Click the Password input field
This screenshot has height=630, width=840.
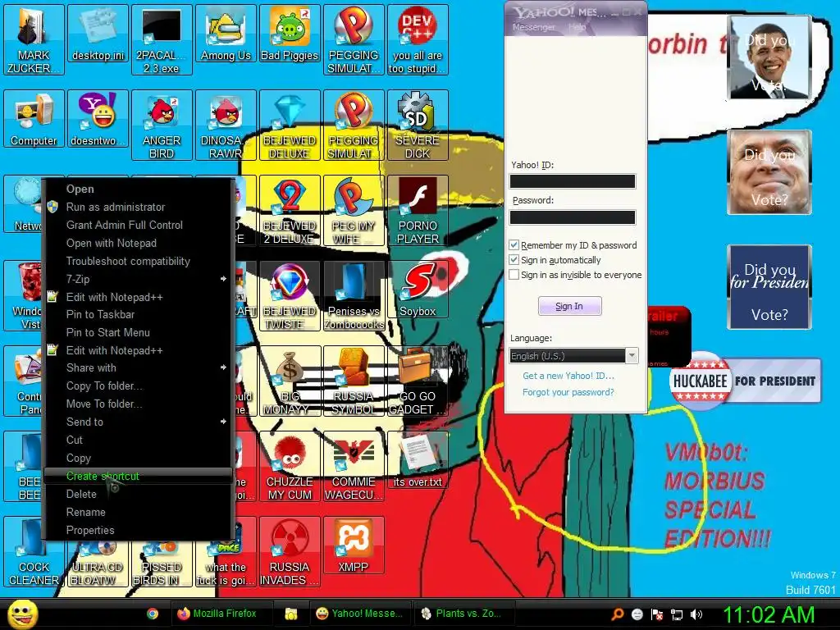573,217
